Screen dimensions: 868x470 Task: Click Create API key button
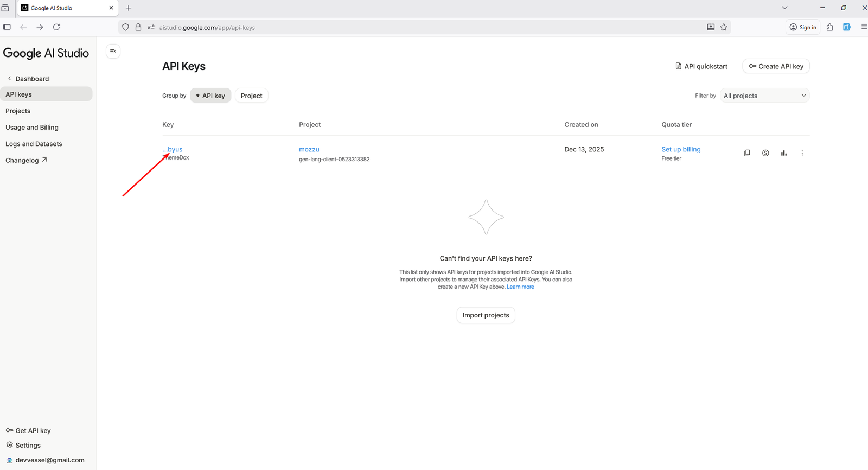776,66
